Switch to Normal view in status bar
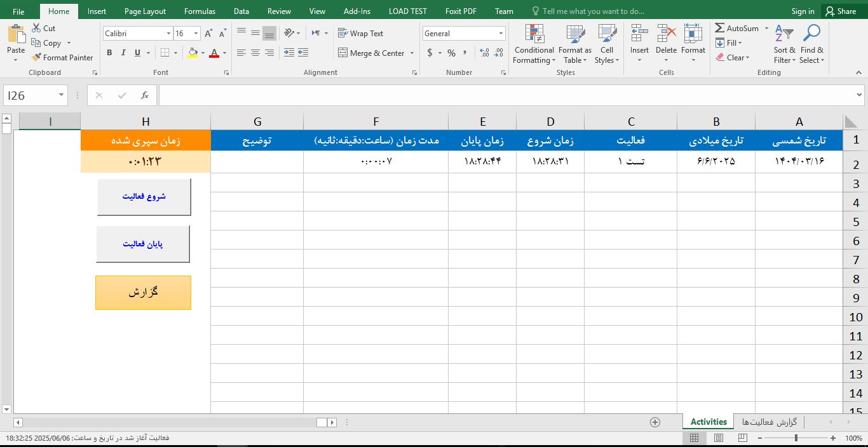 pos(694,438)
